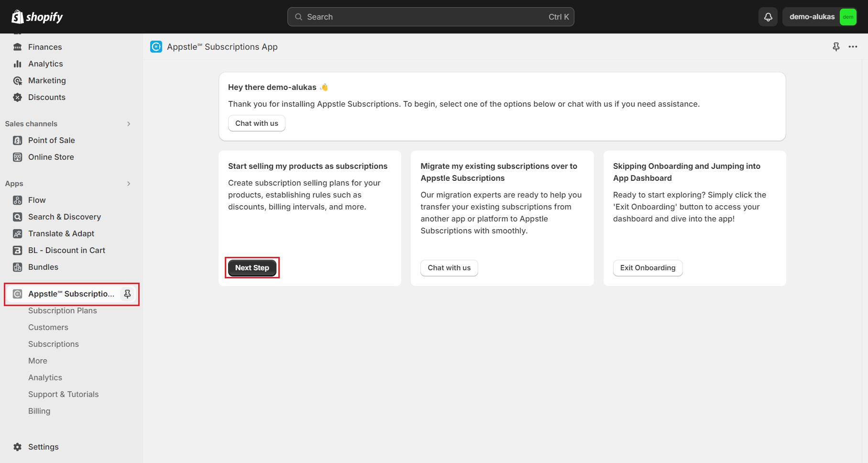Click the Appstle Subscriptions App page title

pyautogui.click(x=222, y=47)
